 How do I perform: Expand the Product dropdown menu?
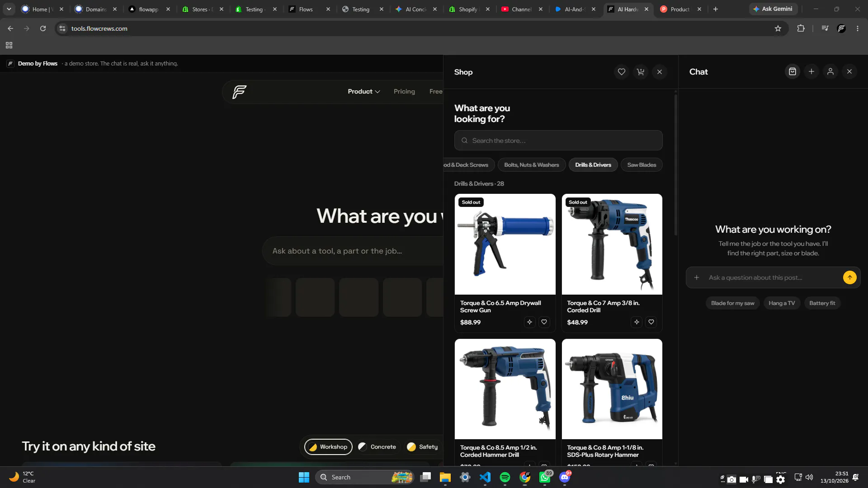coord(363,92)
